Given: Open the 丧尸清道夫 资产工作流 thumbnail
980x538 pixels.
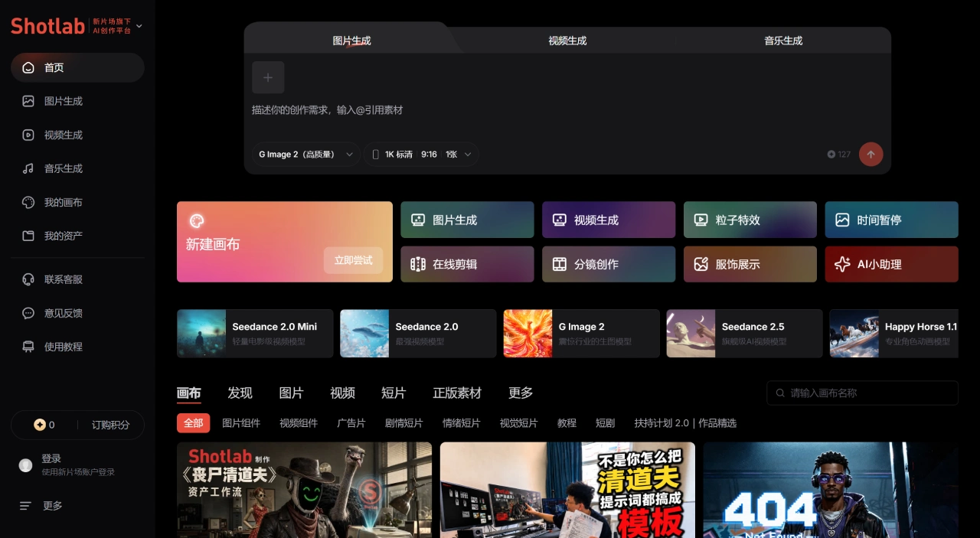Looking at the screenshot, I should [x=304, y=490].
